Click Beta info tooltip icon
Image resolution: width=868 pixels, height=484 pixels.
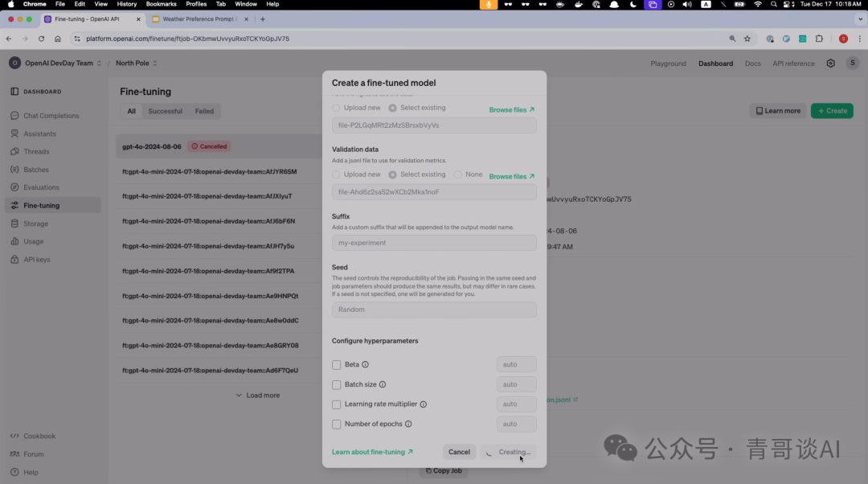(366, 365)
